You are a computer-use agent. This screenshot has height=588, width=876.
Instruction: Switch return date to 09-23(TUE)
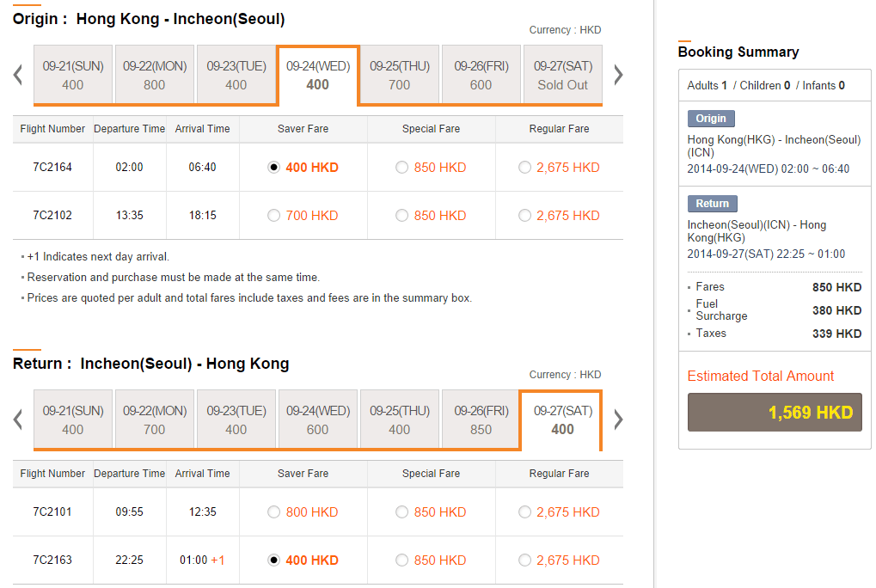pos(236,420)
